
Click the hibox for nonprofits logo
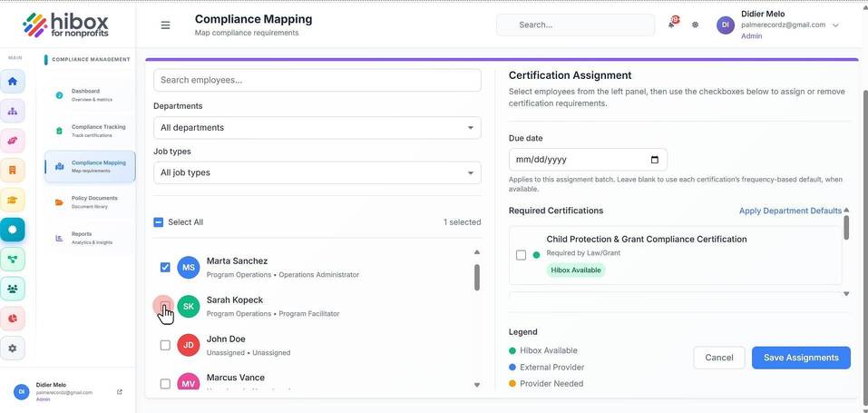[x=66, y=25]
